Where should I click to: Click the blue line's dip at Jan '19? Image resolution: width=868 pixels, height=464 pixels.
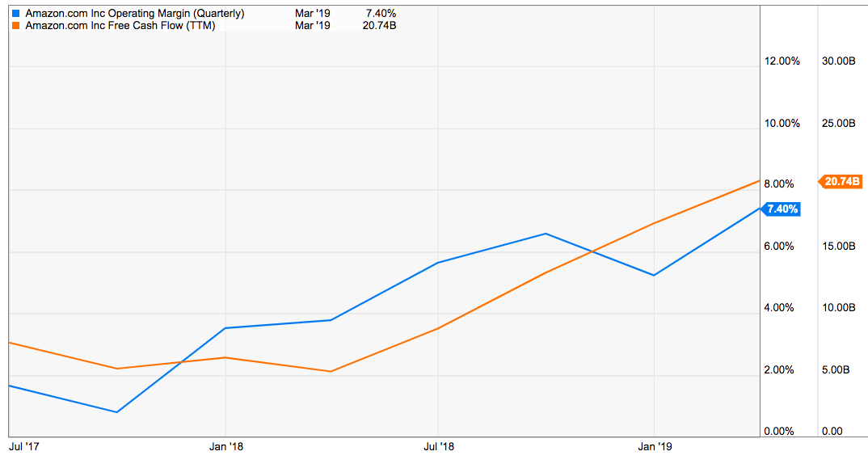click(x=655, y=275)
